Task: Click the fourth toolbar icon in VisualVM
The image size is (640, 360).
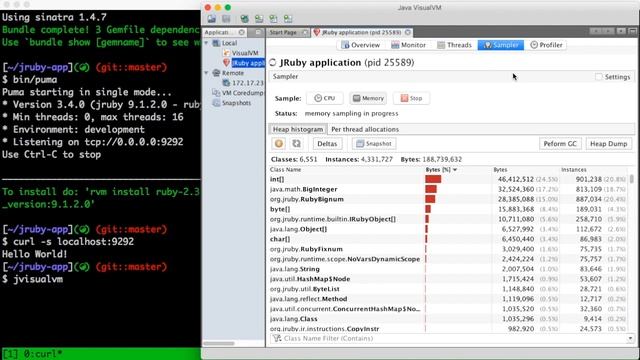Action: tap(259, 19)
